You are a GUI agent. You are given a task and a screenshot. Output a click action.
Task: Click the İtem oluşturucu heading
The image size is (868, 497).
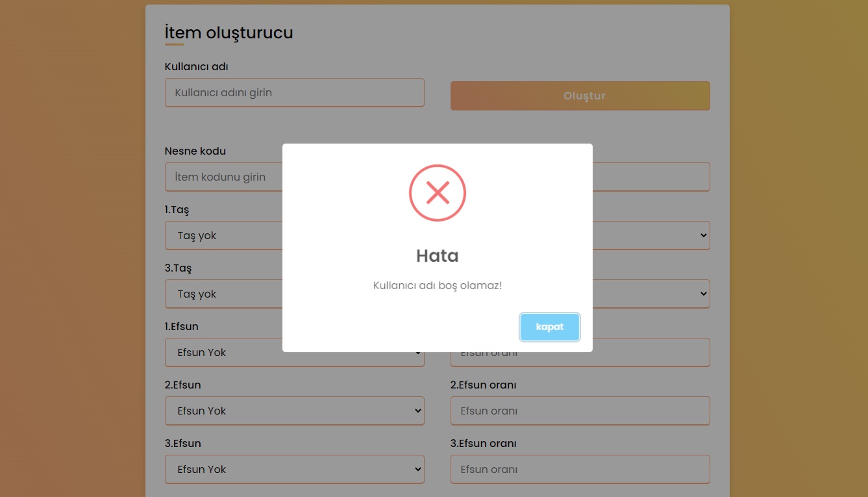pyautogui.click(x=229, y=32)
